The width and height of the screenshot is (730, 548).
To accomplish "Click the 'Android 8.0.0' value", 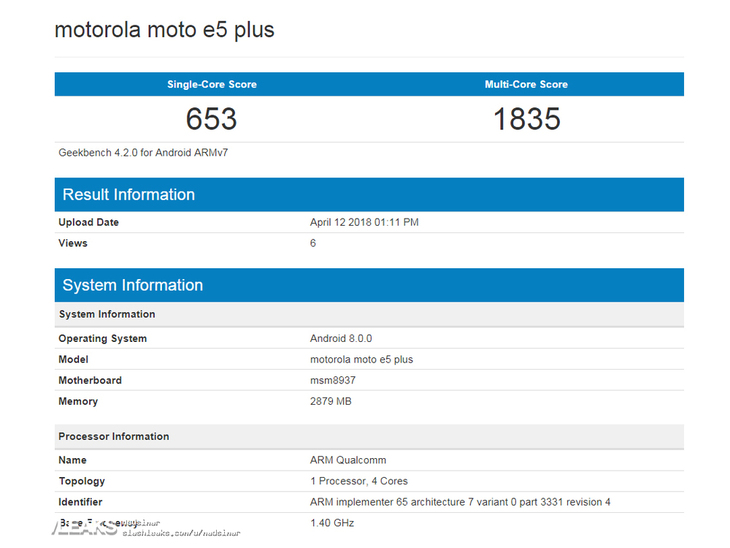I will [341, 338].
